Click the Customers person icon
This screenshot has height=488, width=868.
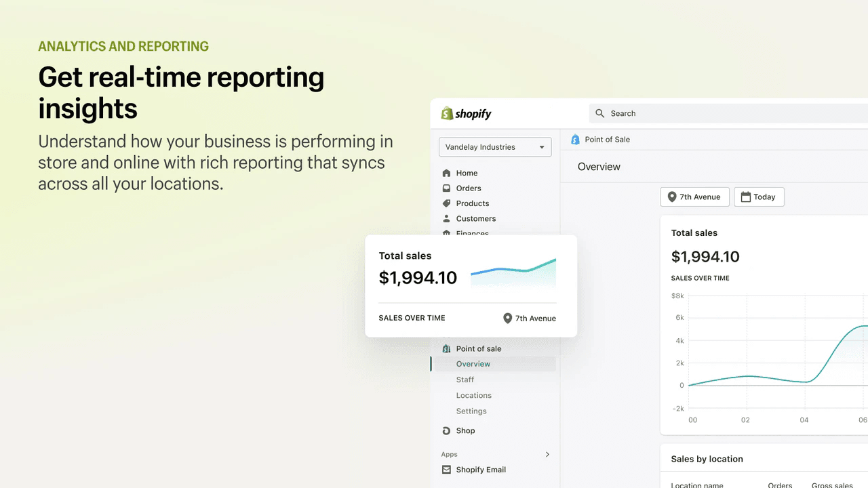446,219
